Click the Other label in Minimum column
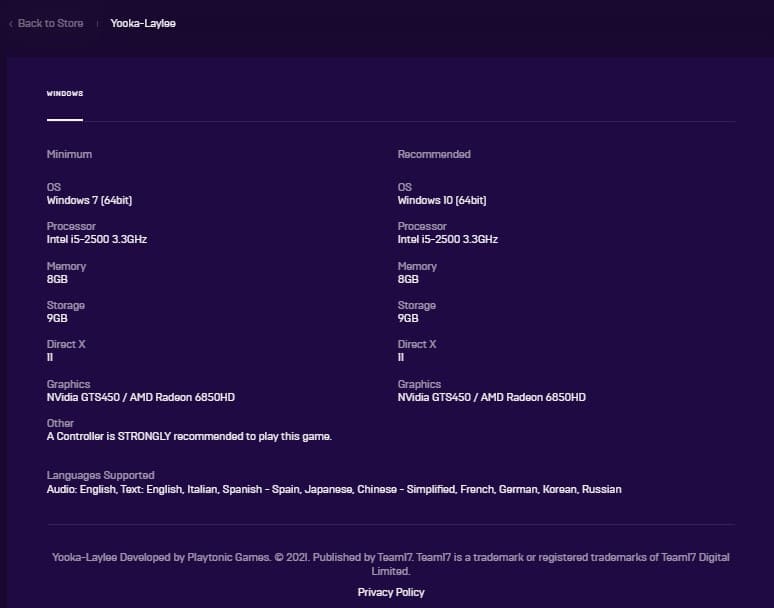The width and height of the screenshot is (774, 608). click(x=60, y=423)
